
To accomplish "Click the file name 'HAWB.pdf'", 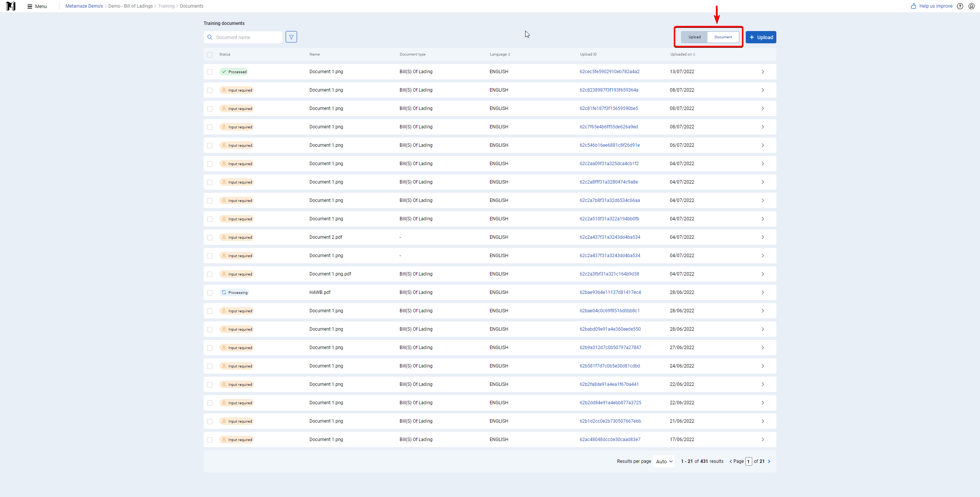I will click(320, 292).
